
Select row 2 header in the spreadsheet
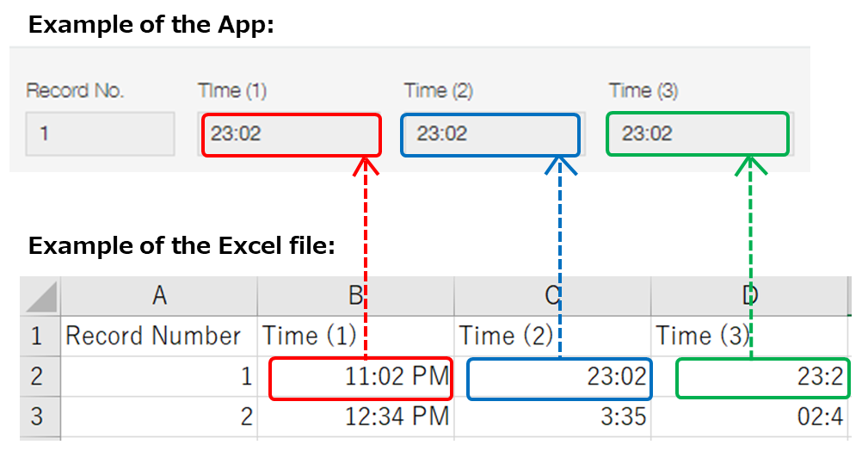(x=37, y=377)
